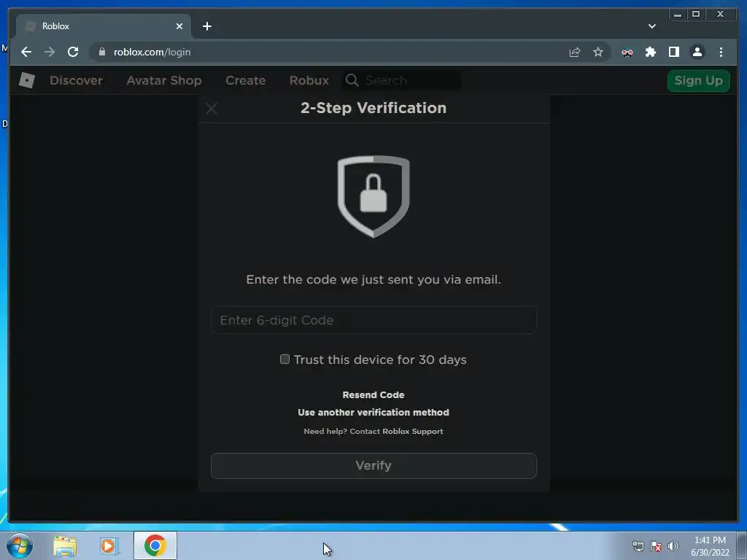Open Windows Explorer from the taskbar
Image resolution: width=747 pixels, height=560 pixels.
click(x=65, y=545)
